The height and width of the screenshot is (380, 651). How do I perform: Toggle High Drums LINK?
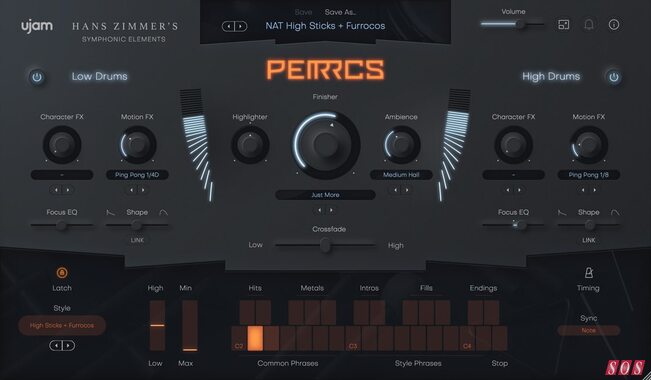(x=589, y=240)
